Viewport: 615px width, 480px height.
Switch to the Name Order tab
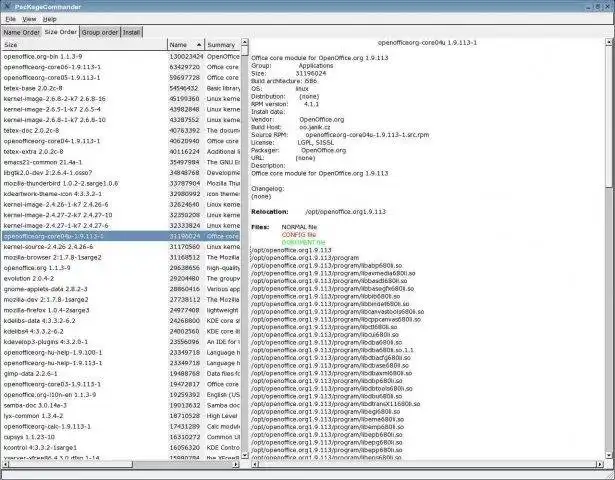(x=21, y=33)
